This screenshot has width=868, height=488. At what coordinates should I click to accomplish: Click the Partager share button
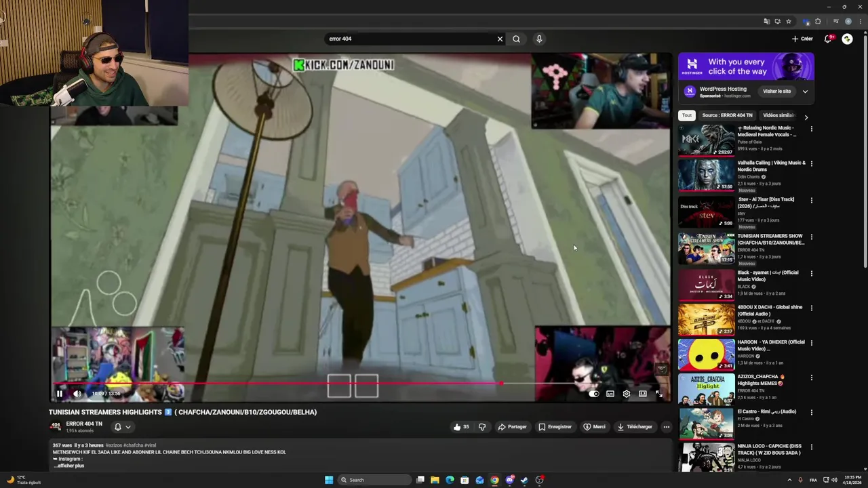tap(512, 427)
